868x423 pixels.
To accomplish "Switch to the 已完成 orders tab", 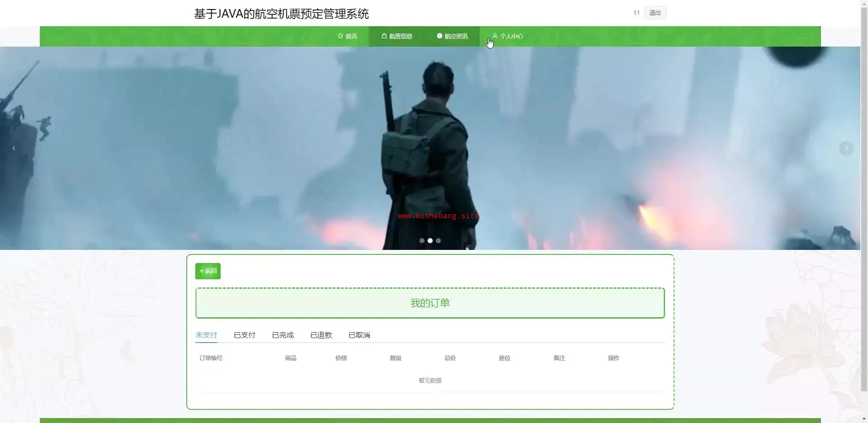I will click(x=283, y=335).
